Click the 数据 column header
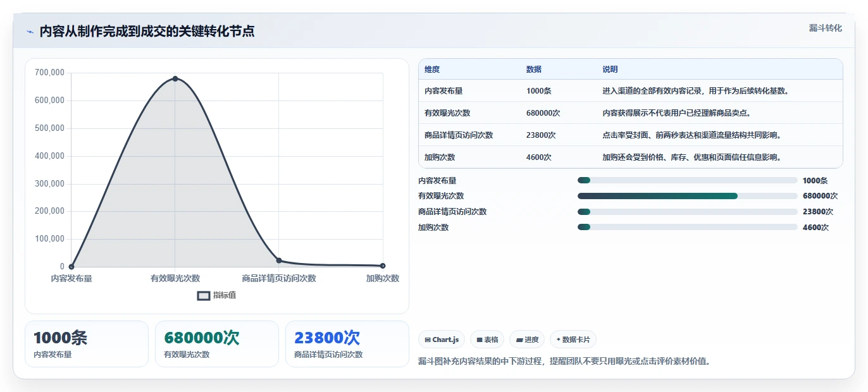This screenshot has width=868, height=392. pos(534,70)
